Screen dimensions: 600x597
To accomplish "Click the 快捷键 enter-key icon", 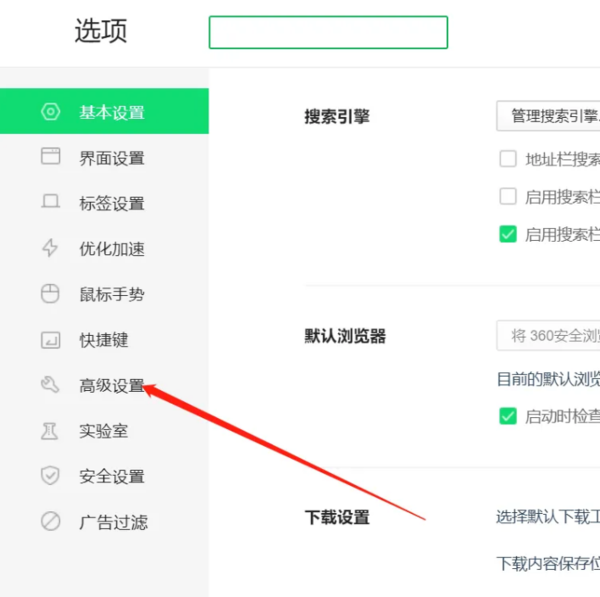I will pos(51,340).
